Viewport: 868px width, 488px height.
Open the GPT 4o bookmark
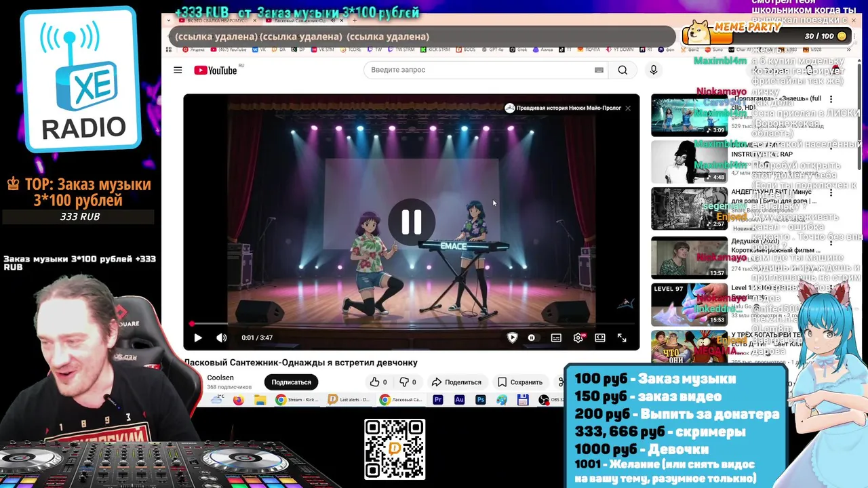click(492, 49)
